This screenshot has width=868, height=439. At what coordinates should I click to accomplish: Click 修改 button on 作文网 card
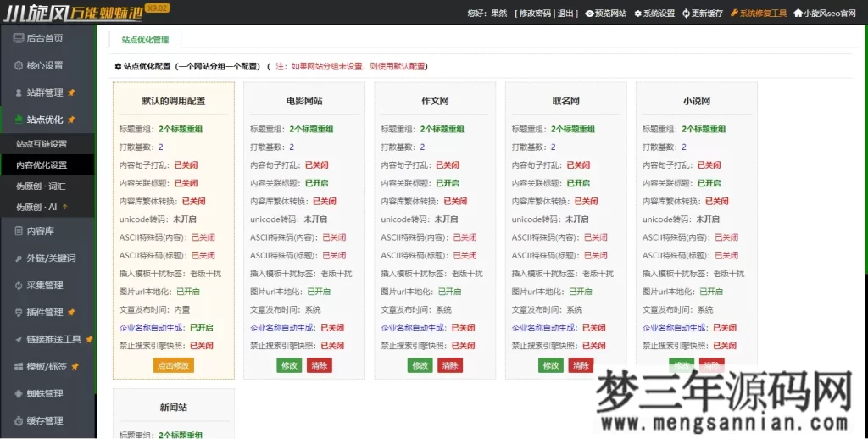click(x=420, y=365)
